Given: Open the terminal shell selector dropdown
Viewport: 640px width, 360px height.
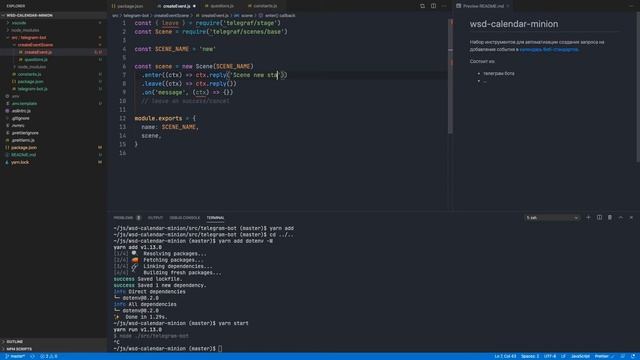Looking at the screenshot, I should pyautogui.click(x=552, y=218).
